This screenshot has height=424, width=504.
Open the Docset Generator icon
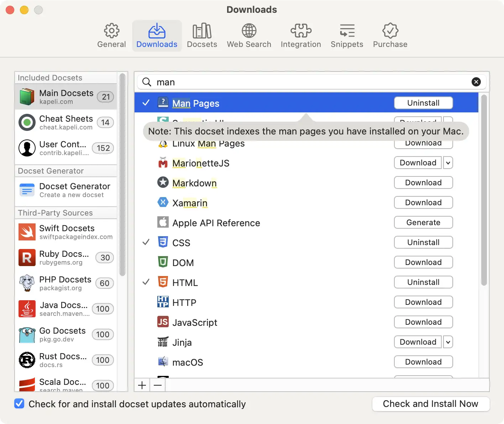point(27,190)
